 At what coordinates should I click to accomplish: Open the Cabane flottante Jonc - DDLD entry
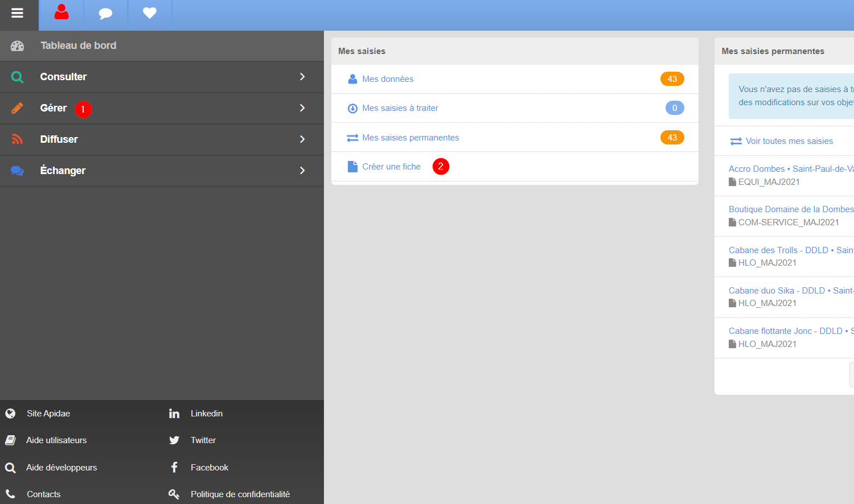pyautogui.click(x=791, y=331)
